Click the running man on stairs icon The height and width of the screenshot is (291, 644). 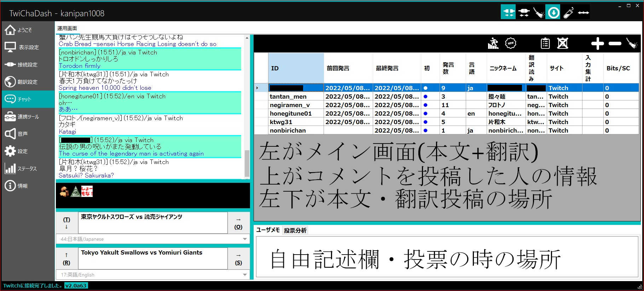tap(493, 43)
